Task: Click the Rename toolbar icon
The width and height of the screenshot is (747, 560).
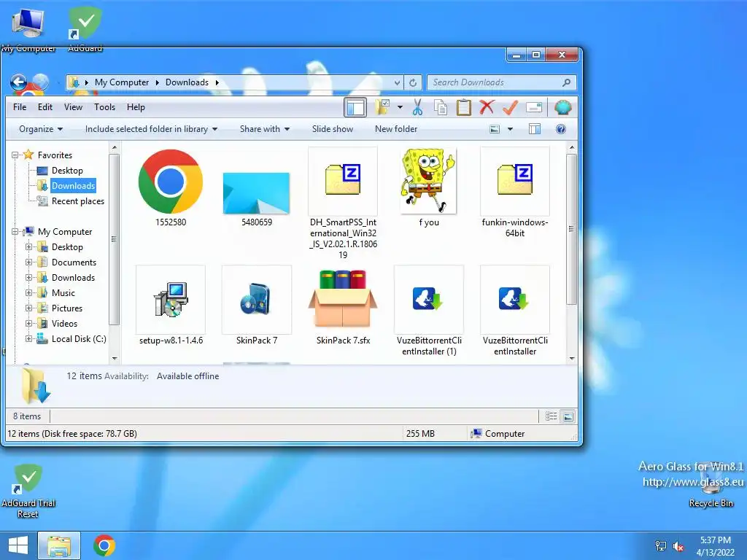Action: (534, 107)
